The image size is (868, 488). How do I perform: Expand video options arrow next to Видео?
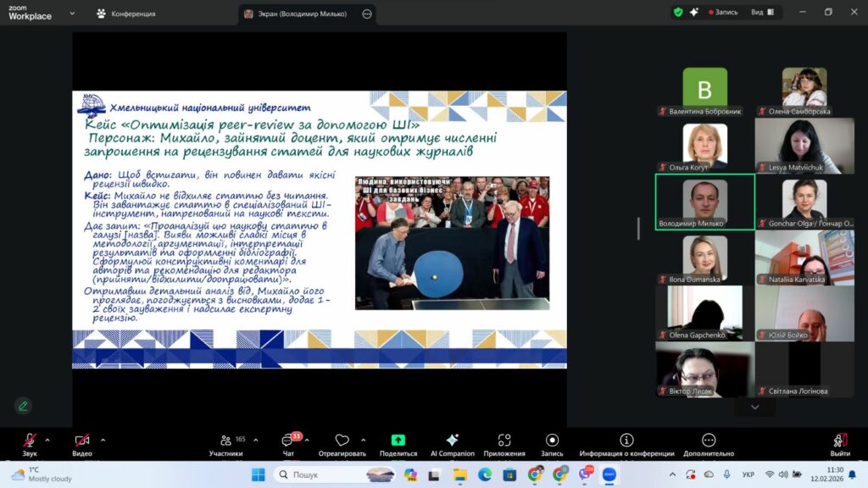103,440
